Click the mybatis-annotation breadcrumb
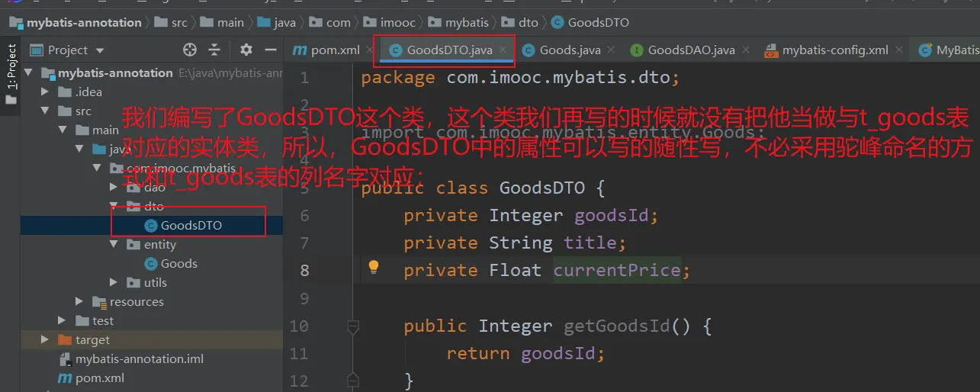 tap(84, 22)
